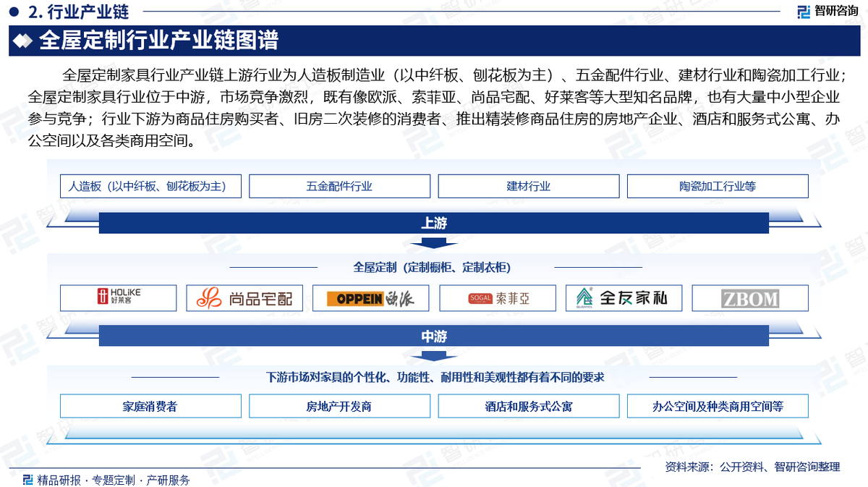Select the 五金配件行业 box
The height and width of the screenshot is (487, 868).
[339, 186]
